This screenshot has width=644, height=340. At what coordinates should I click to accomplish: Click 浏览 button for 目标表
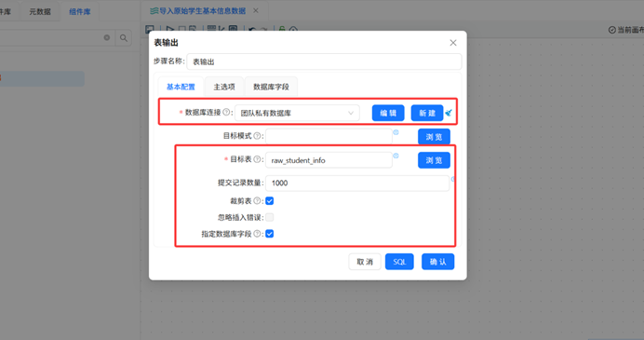coord(434,160)
